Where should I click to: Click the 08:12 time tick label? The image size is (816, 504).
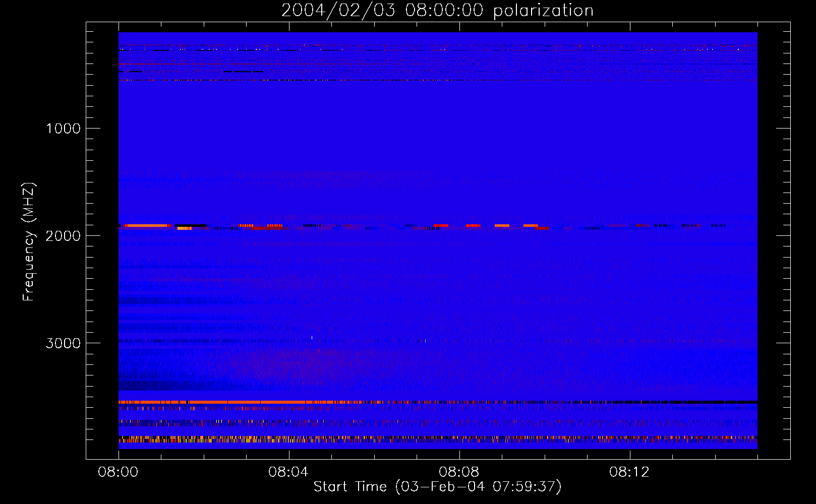click(629, 472)
